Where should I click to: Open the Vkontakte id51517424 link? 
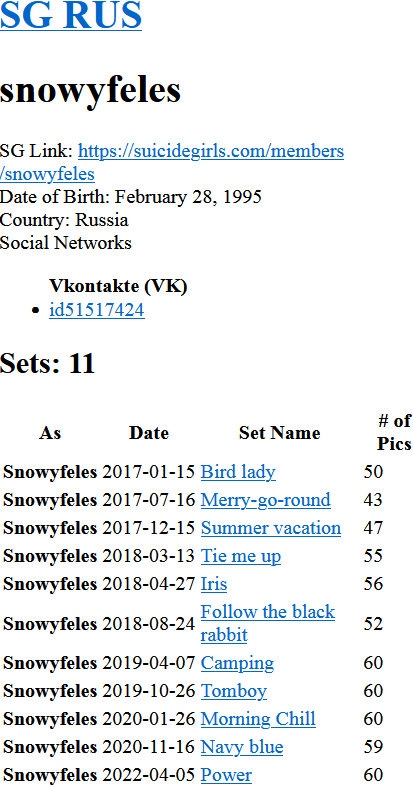(x=97, y=310)
